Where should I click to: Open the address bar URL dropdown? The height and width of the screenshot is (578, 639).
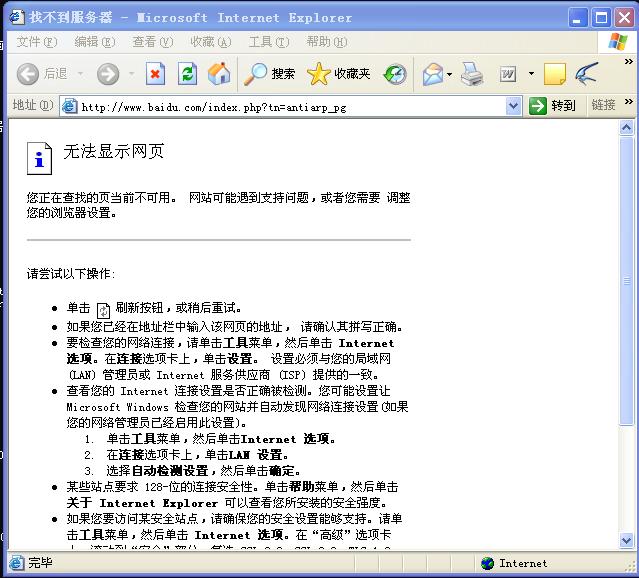point(513,106)
